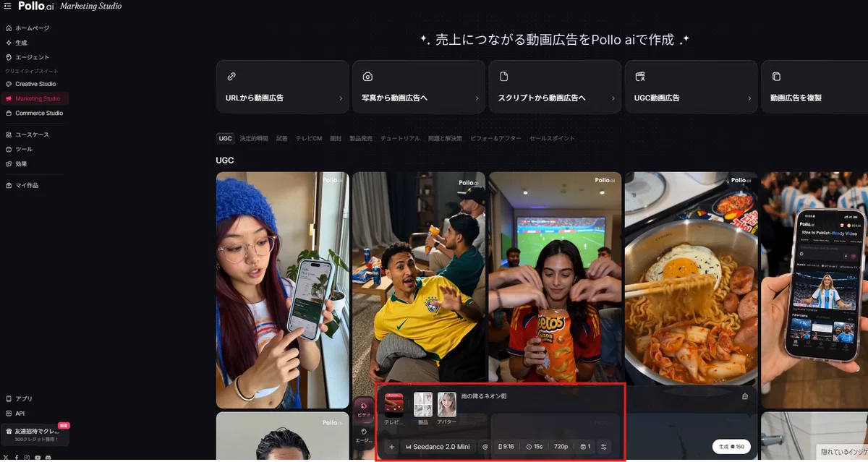This screenshot has width=868, height=462.
Task: Expand chevron on スクリプトから動画広告へ card
Action: point(613,98)
